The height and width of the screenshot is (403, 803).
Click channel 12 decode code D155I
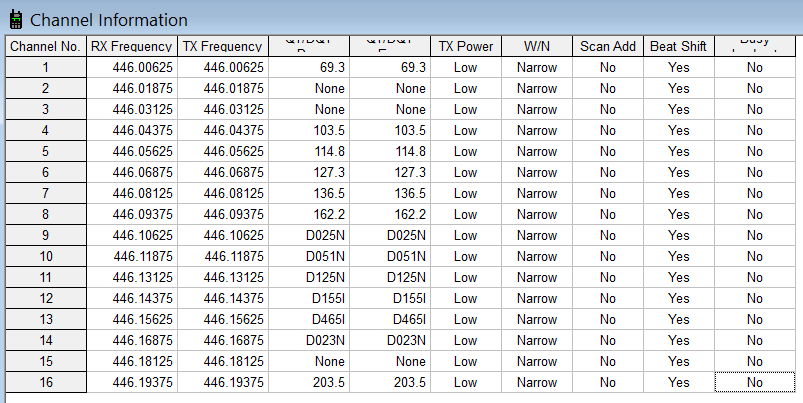309,298
